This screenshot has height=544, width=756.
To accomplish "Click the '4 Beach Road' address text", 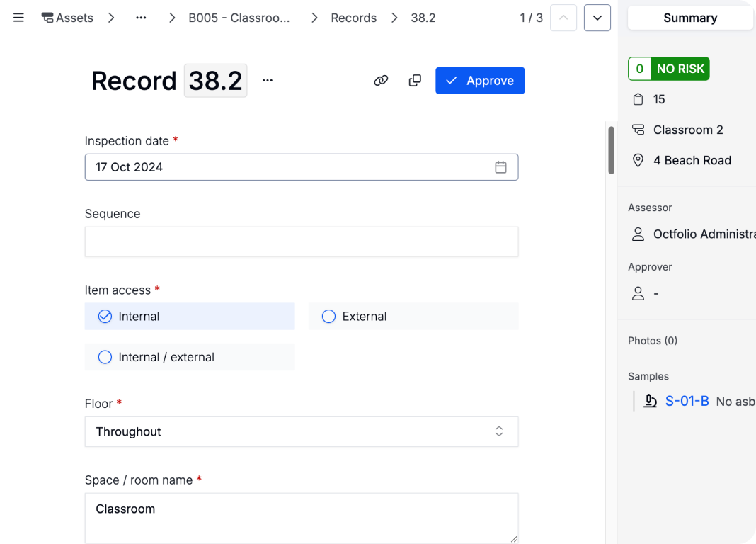I will [x=692, y=160].
